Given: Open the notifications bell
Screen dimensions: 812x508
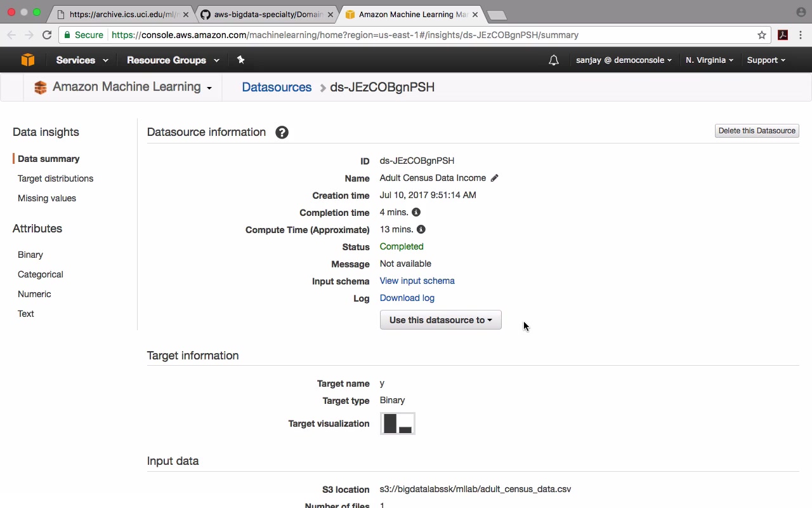Looking at the screenshot, I should [554, 60].
